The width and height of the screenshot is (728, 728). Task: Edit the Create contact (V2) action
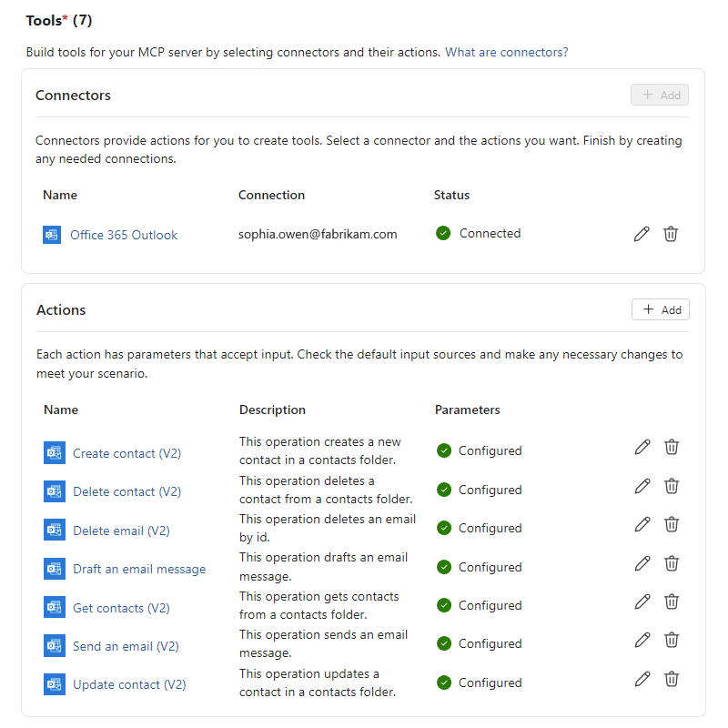click(x=642, y=447)
